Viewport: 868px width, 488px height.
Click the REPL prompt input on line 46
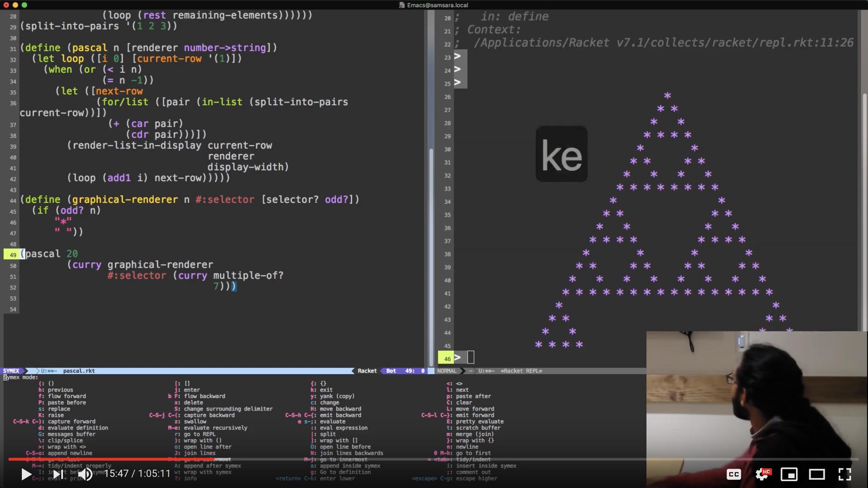click(x=470, y=357)
